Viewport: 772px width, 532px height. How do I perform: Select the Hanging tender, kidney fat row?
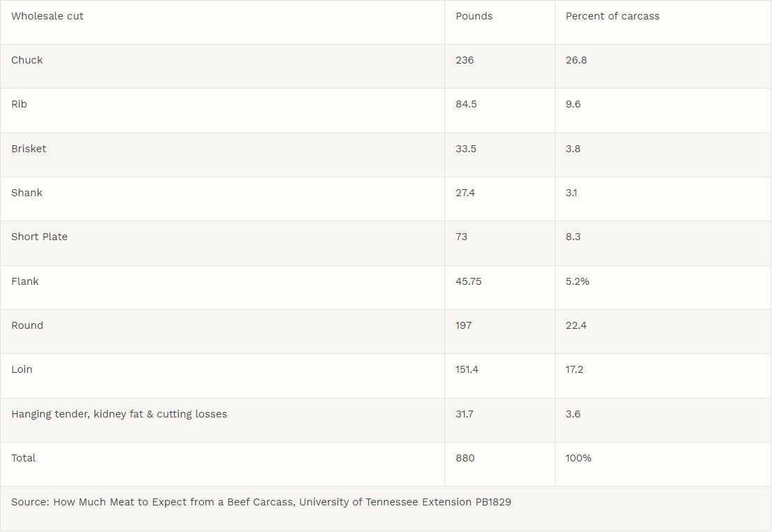tap(119, 414)
